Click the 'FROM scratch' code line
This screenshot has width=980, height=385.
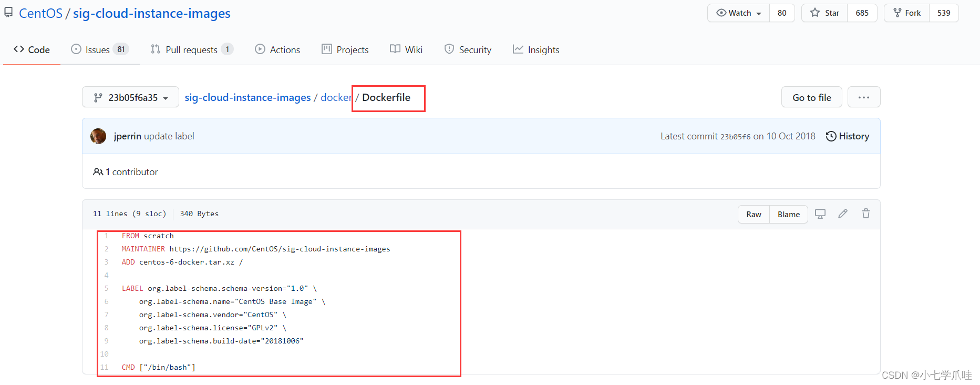(x=148, y=236)
